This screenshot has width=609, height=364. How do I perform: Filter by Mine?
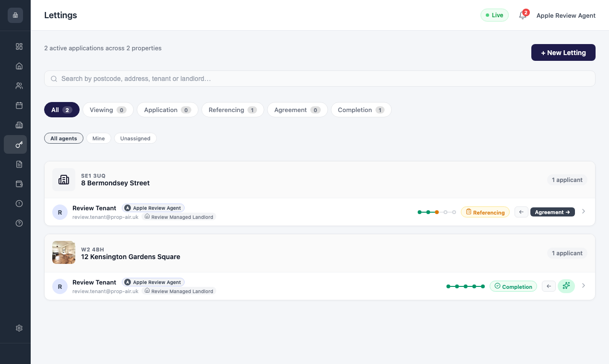[x=98, y=138]
